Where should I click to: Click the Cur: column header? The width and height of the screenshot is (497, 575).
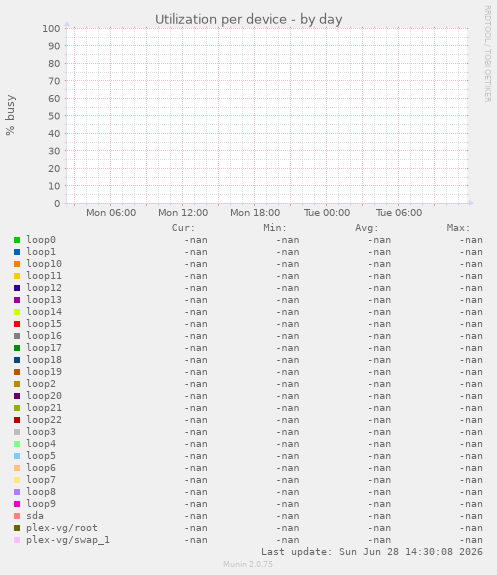coord(183,228)
